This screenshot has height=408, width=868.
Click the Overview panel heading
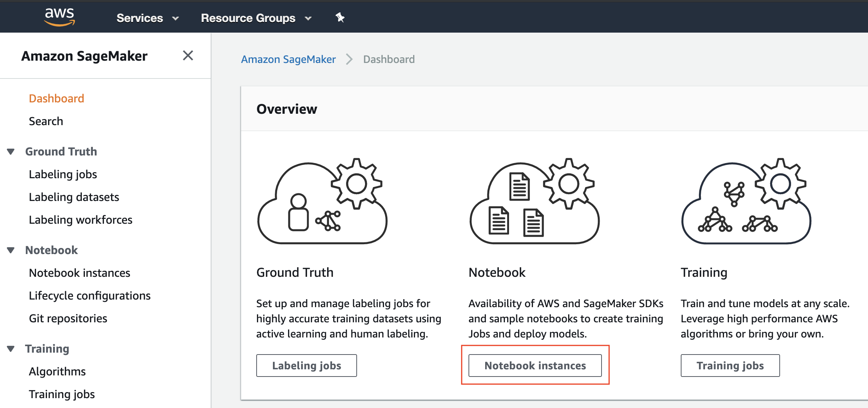pyautogui.click(x=287, y=109)
